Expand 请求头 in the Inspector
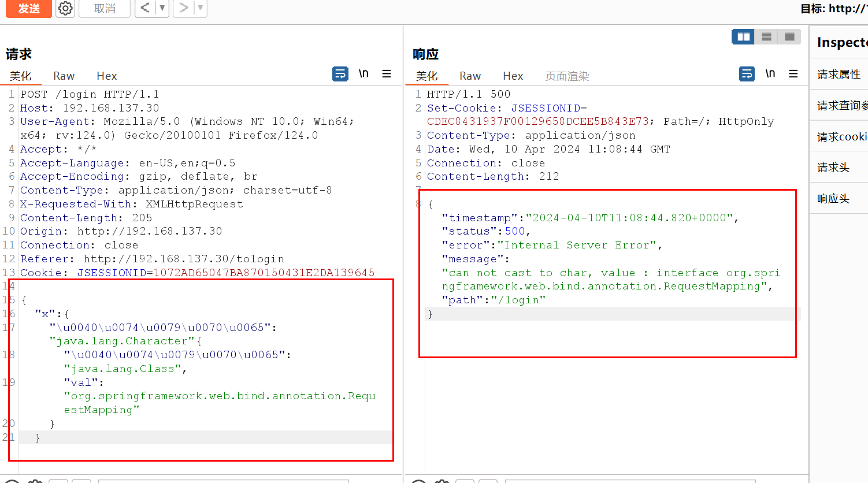Image resolution: width=868 pixels, height=483 pixels. 839,168
